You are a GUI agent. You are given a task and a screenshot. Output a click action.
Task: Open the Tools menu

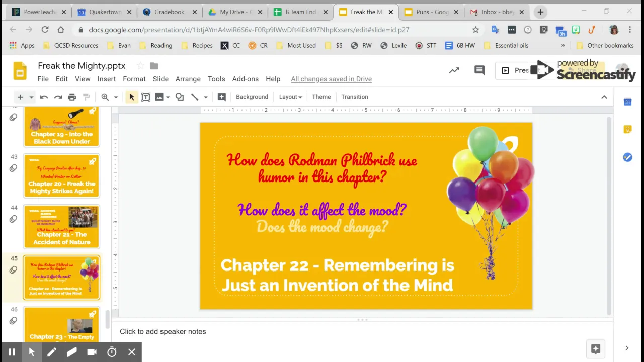(216, 79)
